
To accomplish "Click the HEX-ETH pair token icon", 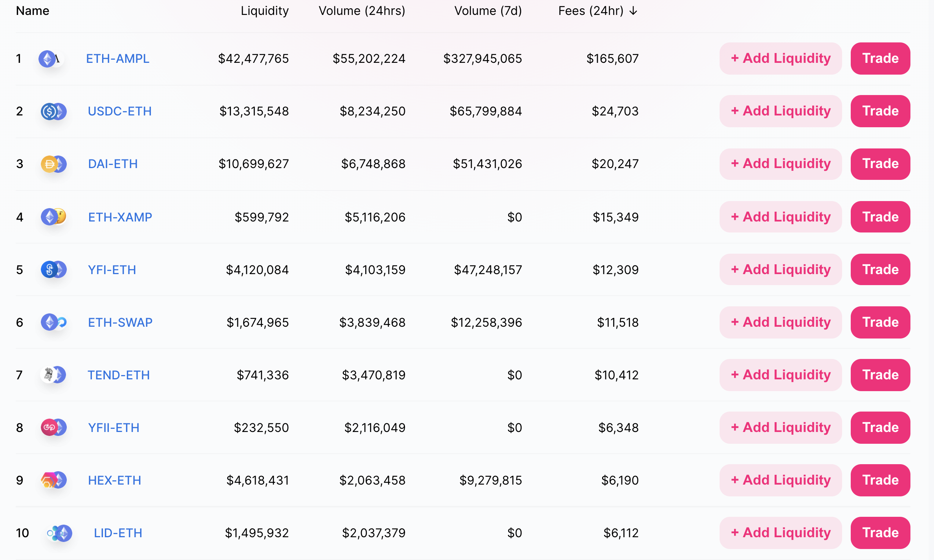I will pyautogui.click(x=54, y=480).
